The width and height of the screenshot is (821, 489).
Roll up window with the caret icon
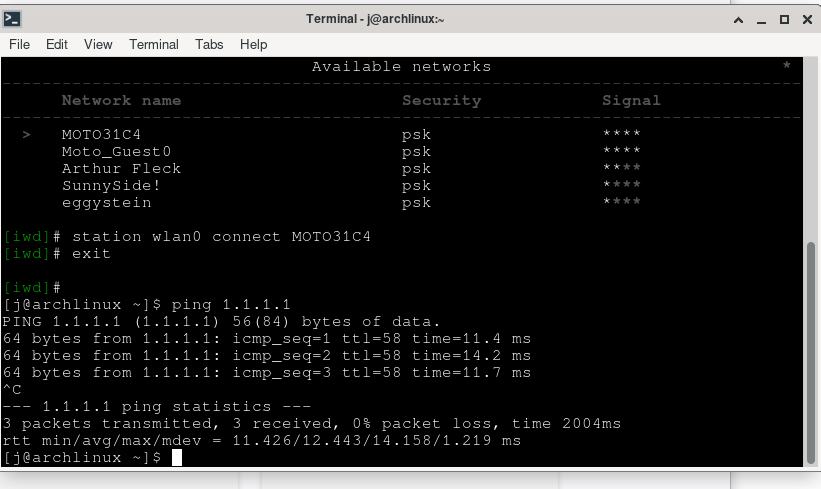(x=738, y=20)
